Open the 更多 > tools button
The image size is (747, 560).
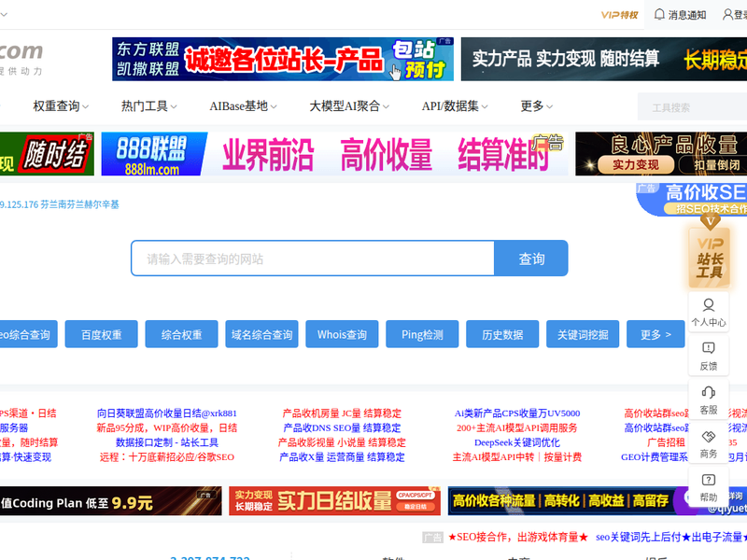pos(655,334)
